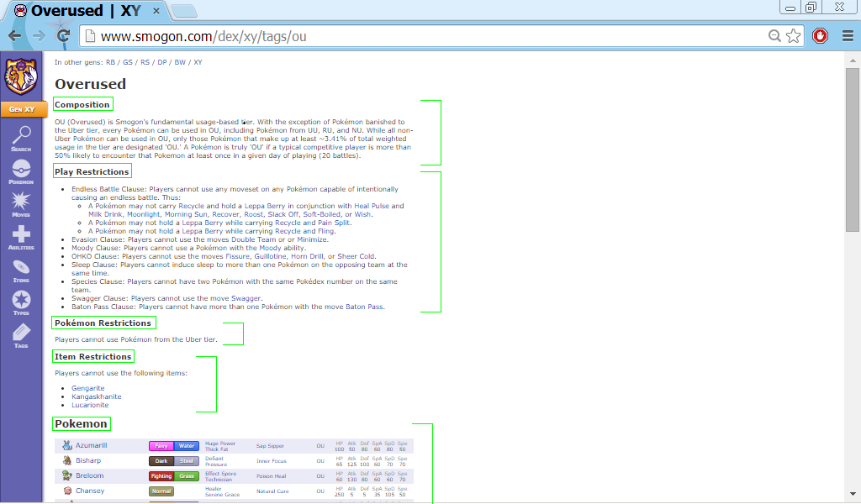861x504 pixels.
Task: Open the Fling move link
Action: (x=325, y=232)
